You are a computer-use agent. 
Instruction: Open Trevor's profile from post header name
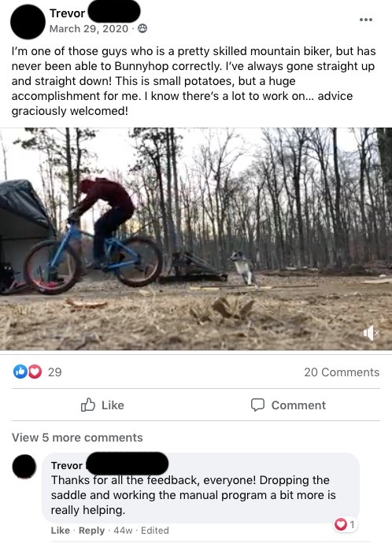click(x=67, y=13)
